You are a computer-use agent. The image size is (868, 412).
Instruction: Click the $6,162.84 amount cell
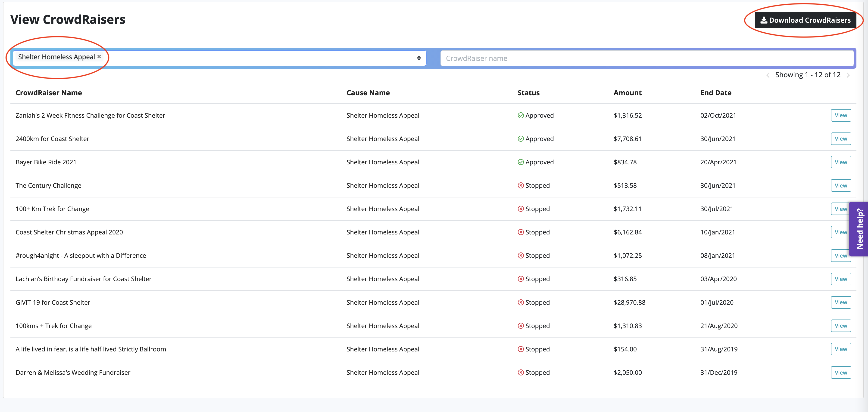628,232
